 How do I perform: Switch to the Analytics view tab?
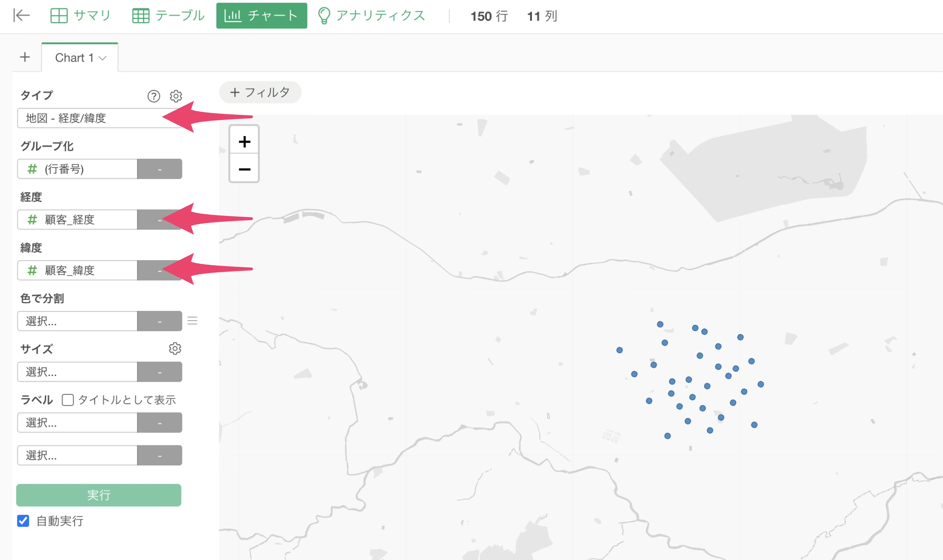(371, 15)
